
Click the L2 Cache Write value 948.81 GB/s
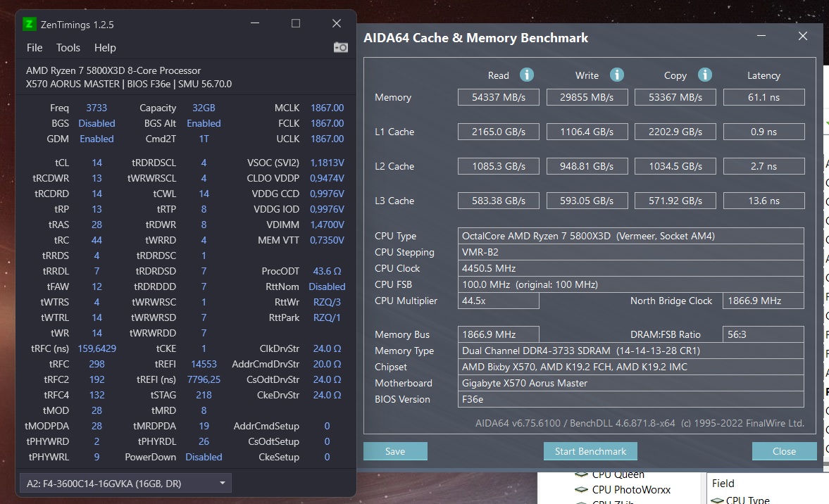point(587,166)
